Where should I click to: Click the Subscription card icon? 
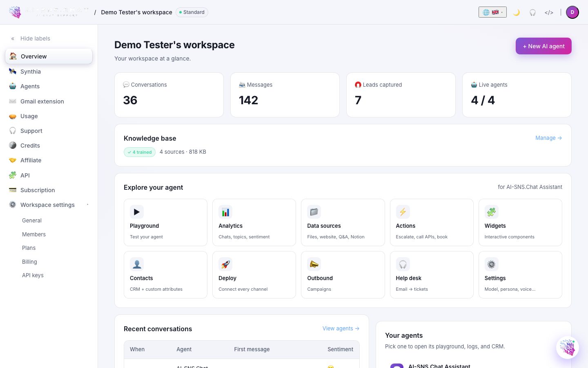[13, 190]
